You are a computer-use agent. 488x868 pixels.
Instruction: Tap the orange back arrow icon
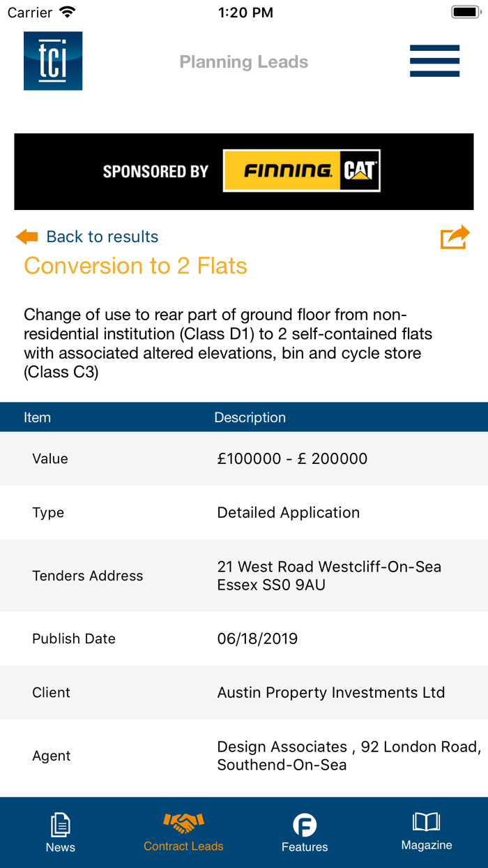click(26, 237)
